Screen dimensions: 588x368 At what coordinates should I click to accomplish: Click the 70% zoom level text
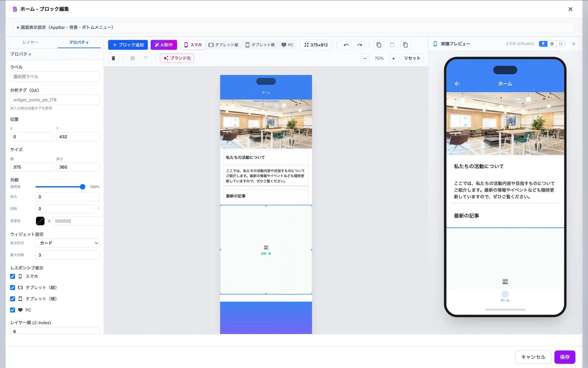[x=379, y=58]
